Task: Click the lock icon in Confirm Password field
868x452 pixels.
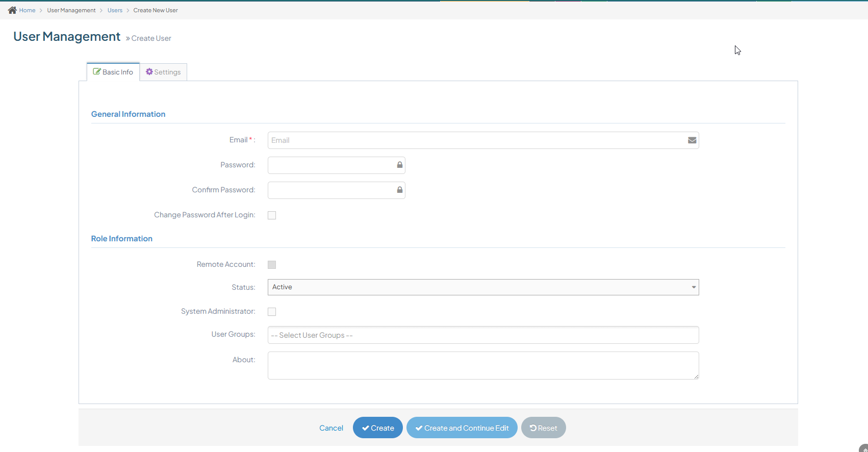Action: point(399,190)
